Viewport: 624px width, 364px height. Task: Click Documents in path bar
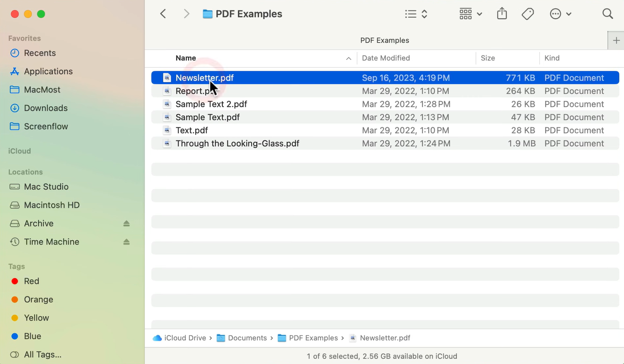[242, 338]
